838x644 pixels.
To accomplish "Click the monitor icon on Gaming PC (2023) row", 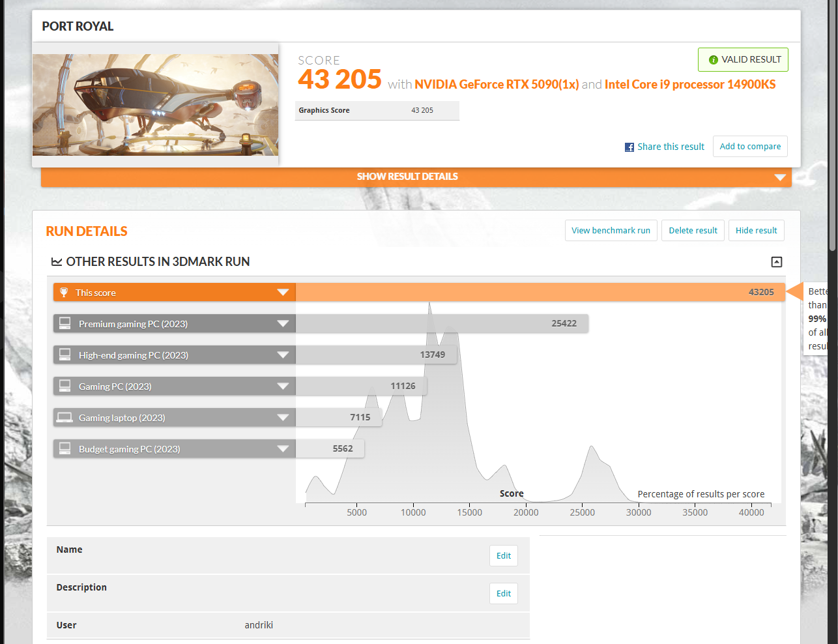I will click(65, 385).
